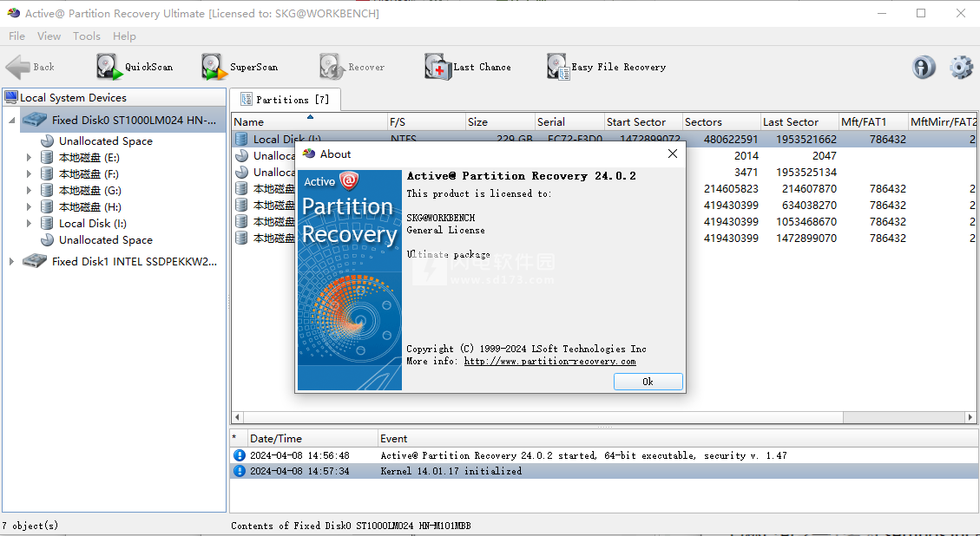Click the Date/Time log column header
This screenshot has width=980, height=536.
click(312, 439)
